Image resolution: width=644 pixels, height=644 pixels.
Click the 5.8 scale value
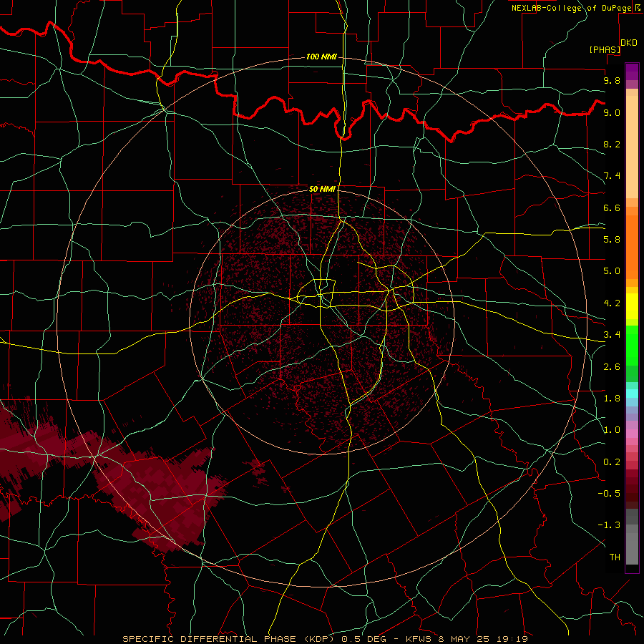pyautogui.click(x=612, y=240)
